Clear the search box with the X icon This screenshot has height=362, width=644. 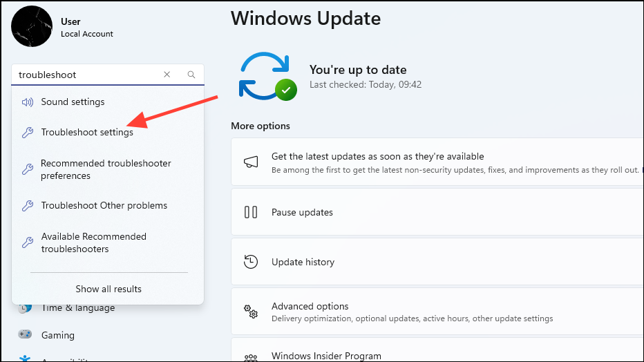click(167, 75)
